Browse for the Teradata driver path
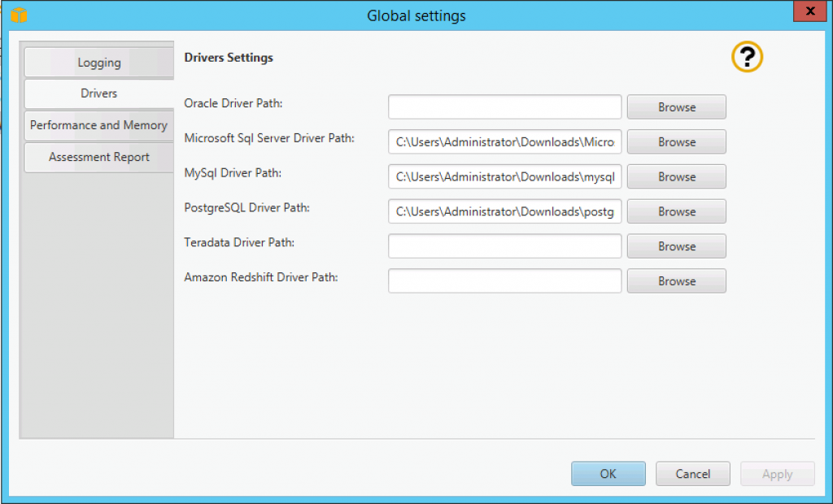Viewport: 833px width, 504px height. click(x=676, y=245)
